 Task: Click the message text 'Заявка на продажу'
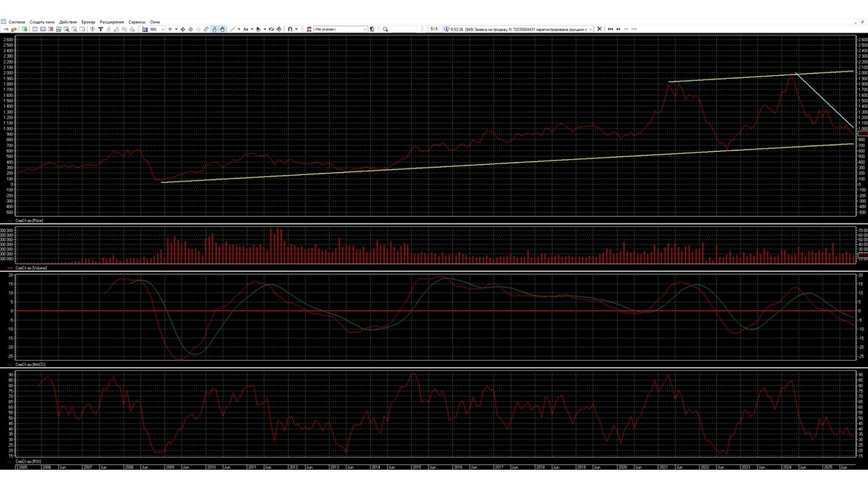(492, 29)
